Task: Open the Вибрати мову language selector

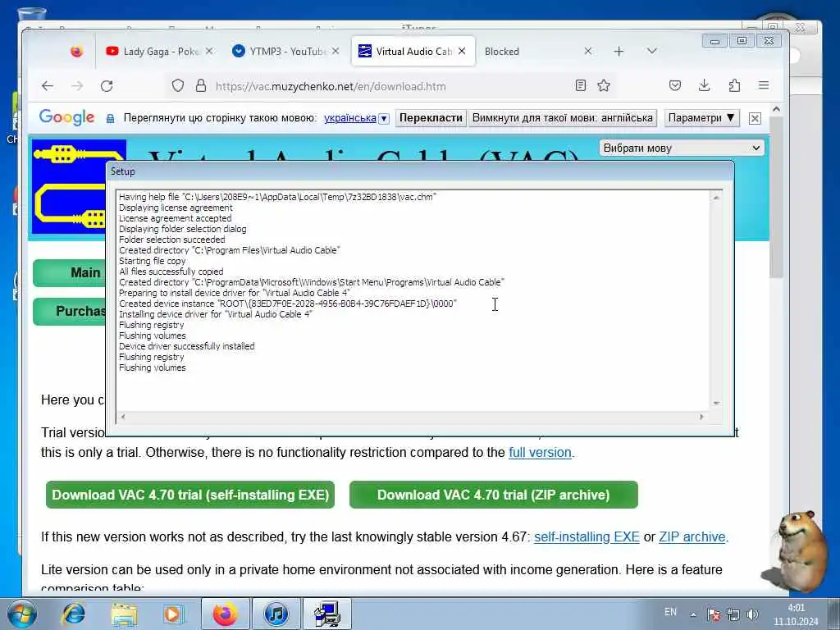Action: pyautogui.click(x=682, y=148)
